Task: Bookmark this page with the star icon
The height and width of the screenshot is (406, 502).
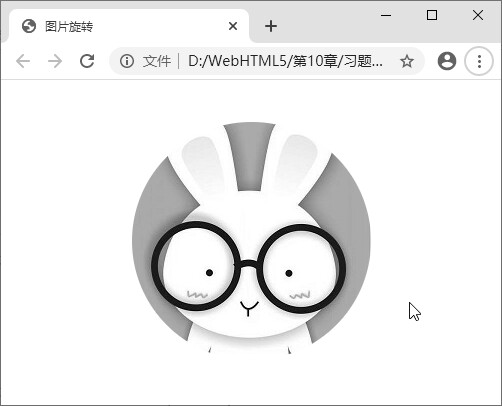Action: coord(407,61)
